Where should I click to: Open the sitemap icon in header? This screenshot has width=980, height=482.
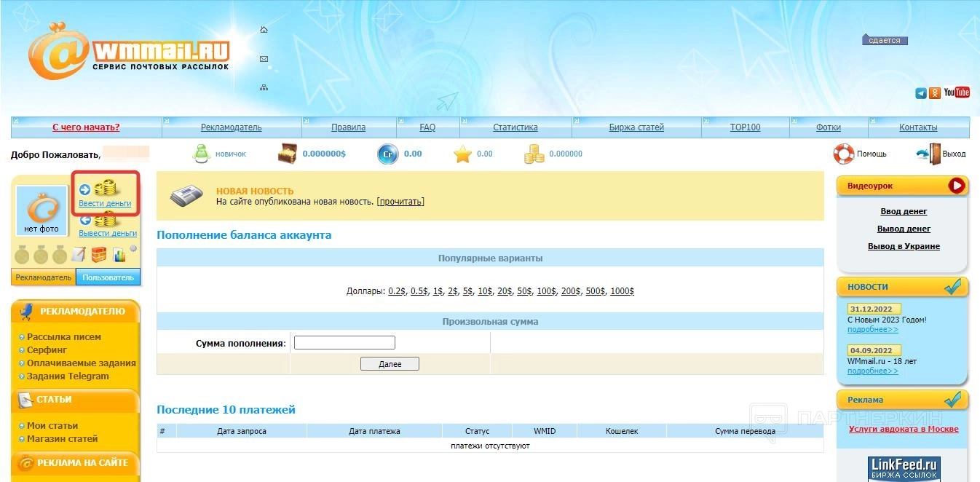[x=264, y=87]
